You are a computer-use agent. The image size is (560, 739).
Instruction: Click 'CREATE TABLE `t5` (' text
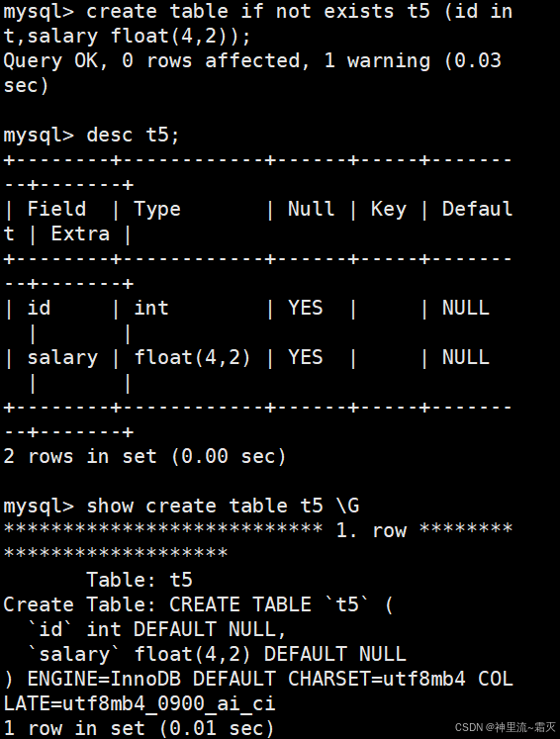tap(281, 604)
